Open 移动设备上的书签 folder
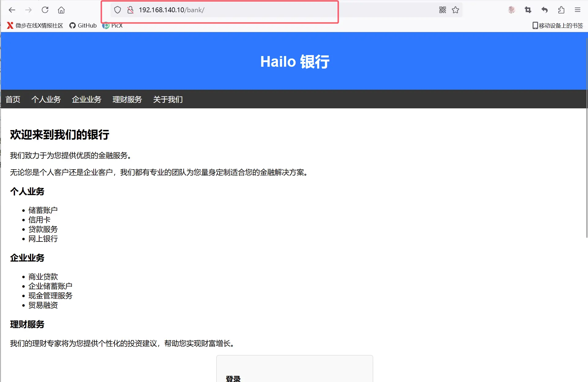This screenshot has width=588, height=382. pos(558,25)
